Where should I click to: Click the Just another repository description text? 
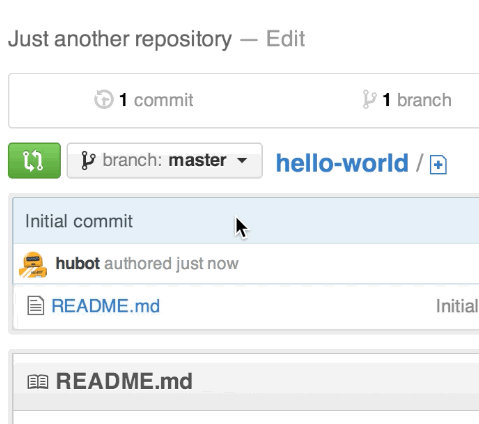click(120, 39)
